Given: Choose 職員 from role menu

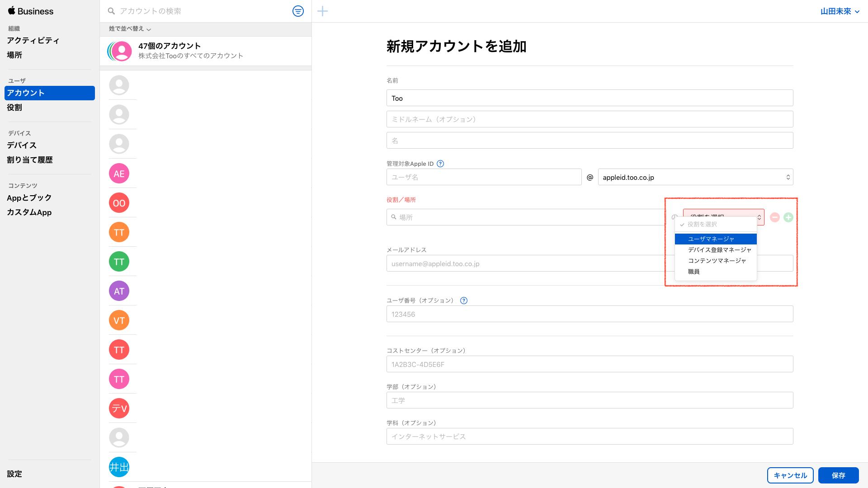Looking at the screenshot, I should 716,272.
